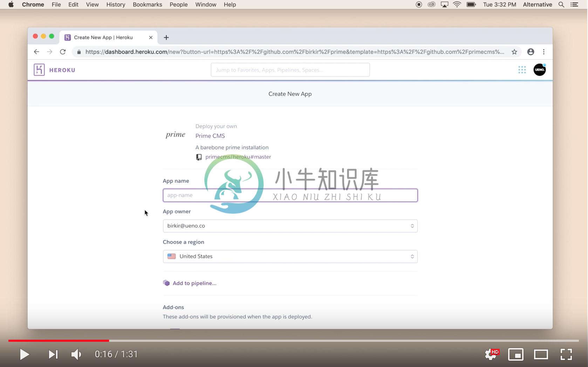Open macOS Spotlight search
Image resolution: width=588 pixels, height=367 pixels.
point(561,5)
